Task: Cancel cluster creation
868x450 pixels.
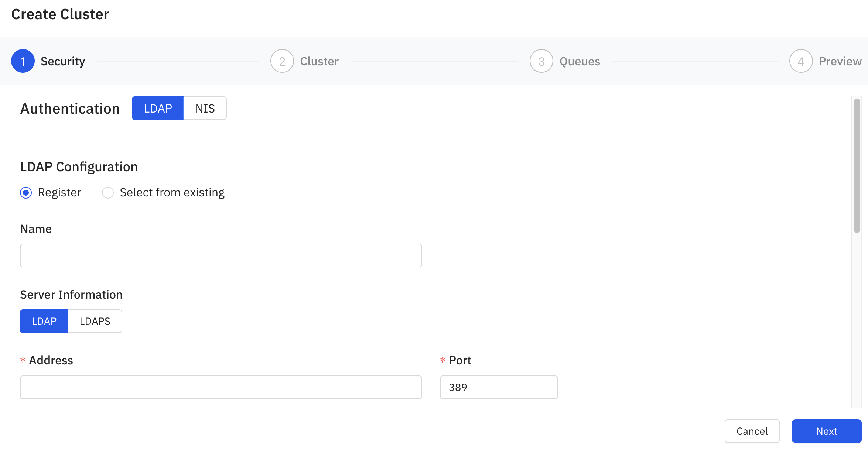Action: click(x=752, y=431)
